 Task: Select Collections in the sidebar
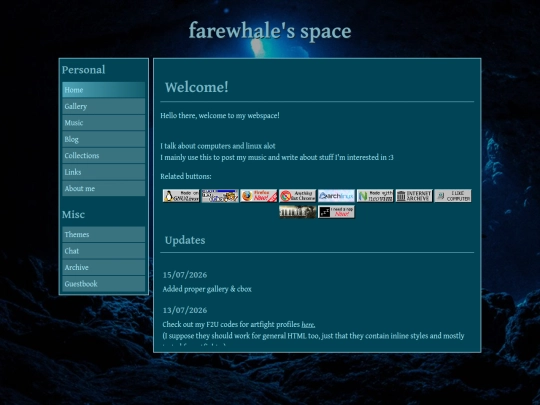tap(104, 156)
